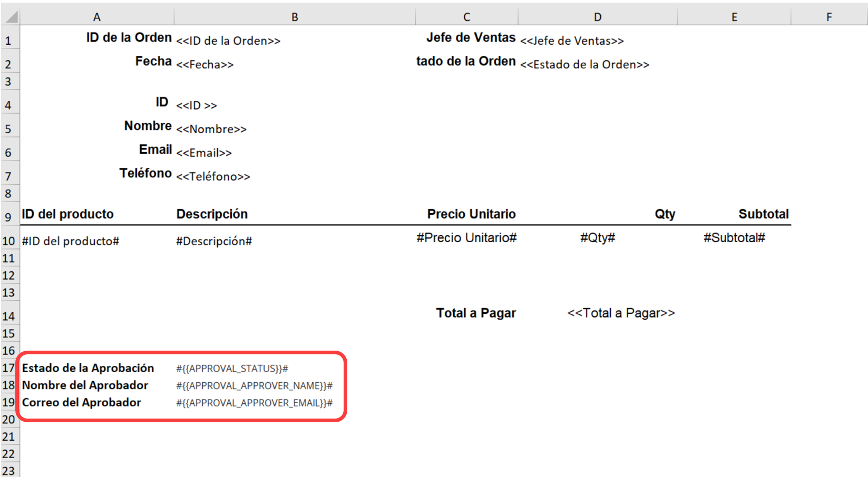This screenshot has width=868, height=477.
Task: Select column E header
Action: coord(734,17)
